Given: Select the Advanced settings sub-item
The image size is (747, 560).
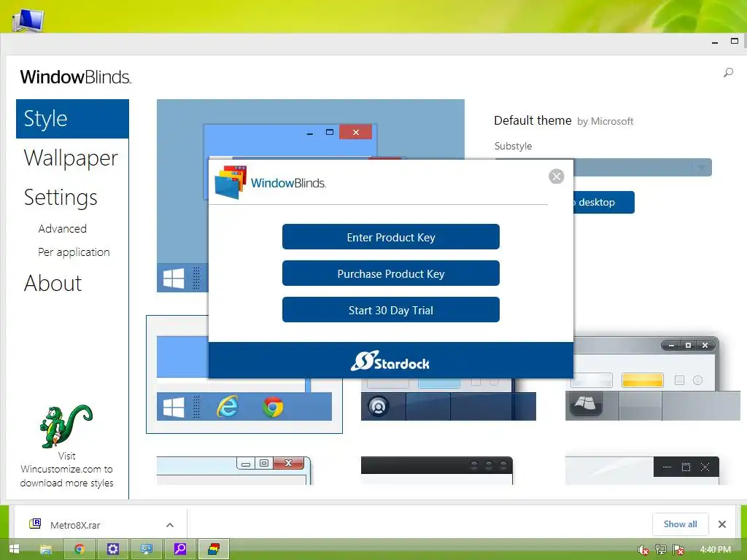Looking at the screenshot, I should (x=63, y=228).
